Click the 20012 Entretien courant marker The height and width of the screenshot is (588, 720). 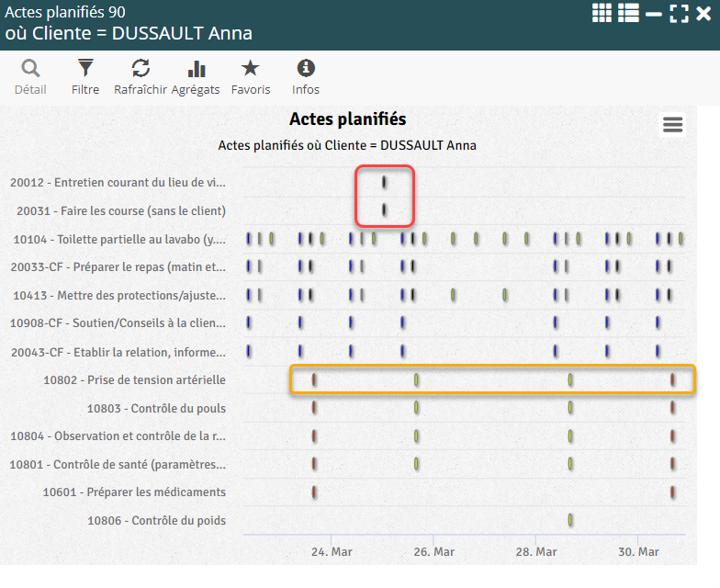click(x=384, y=183)
